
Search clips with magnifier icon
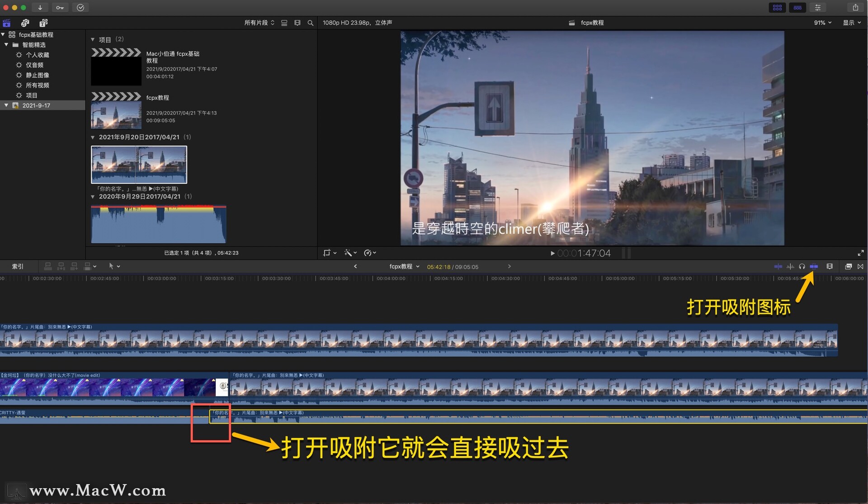point(311,23)
